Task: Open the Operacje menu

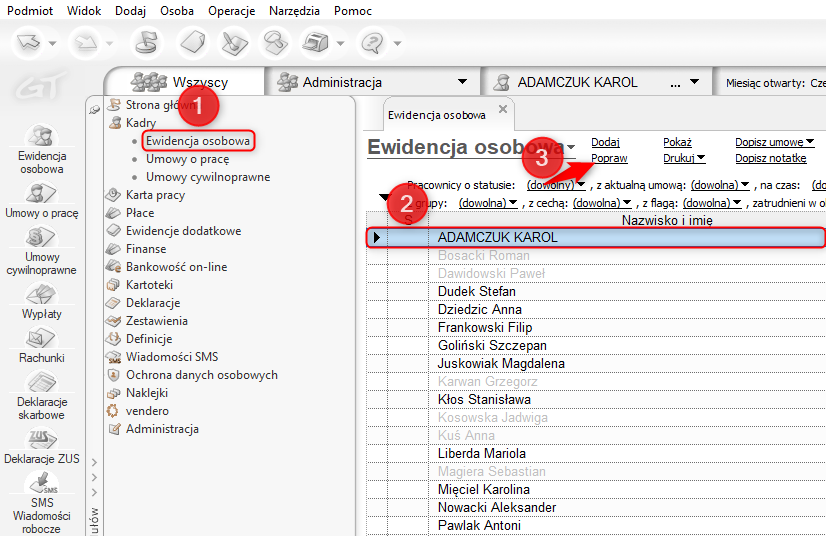Action: tap(231, 11)
